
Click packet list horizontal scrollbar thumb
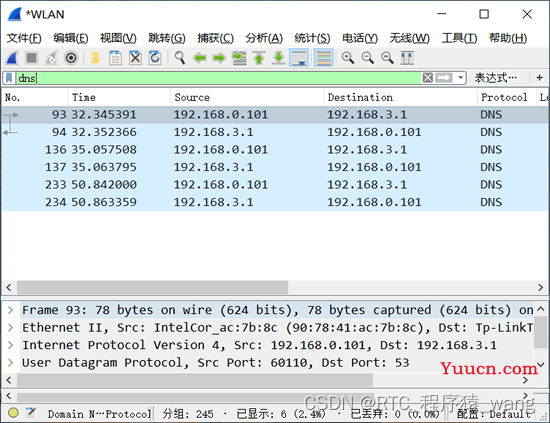[153, 288]
